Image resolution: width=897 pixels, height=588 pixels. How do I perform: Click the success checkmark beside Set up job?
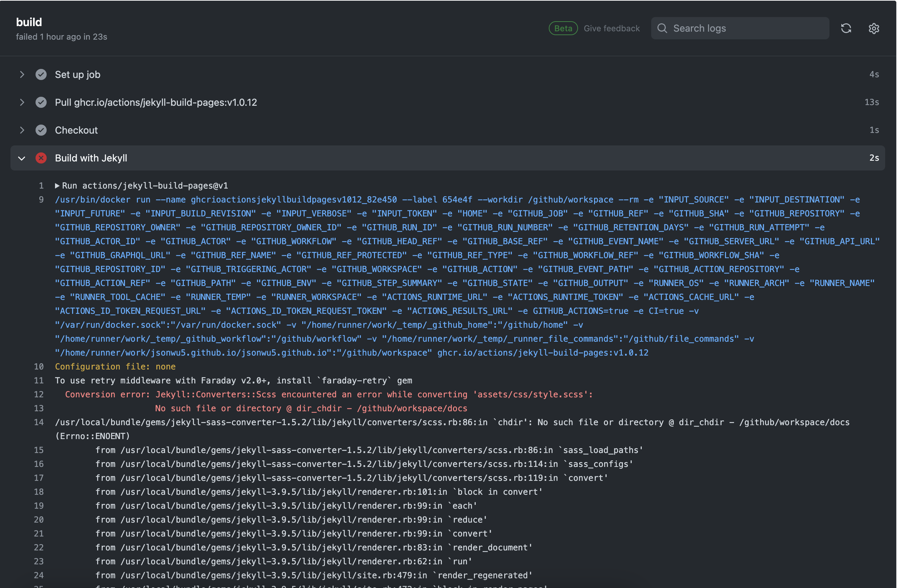[41, 74]
